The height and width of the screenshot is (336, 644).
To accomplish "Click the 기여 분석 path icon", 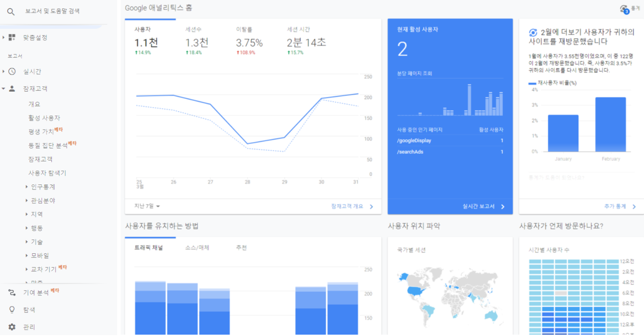I will 12,293.
